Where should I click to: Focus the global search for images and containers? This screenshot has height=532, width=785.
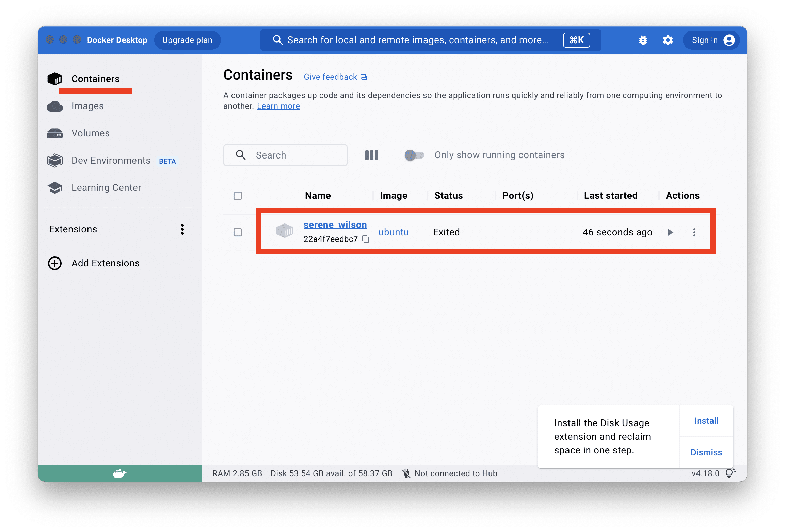[431, 40]
